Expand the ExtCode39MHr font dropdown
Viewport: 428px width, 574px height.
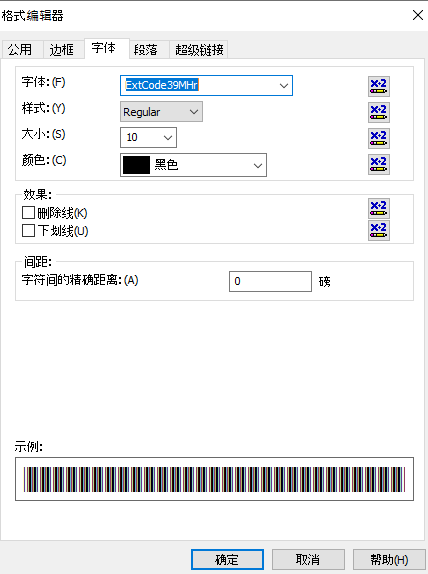(x=283, y=86)
